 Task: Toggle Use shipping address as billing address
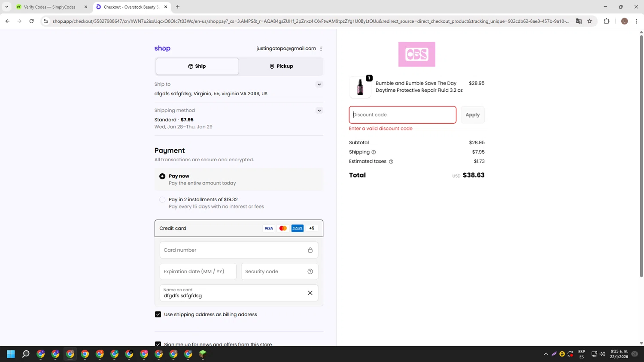(158, 314)
